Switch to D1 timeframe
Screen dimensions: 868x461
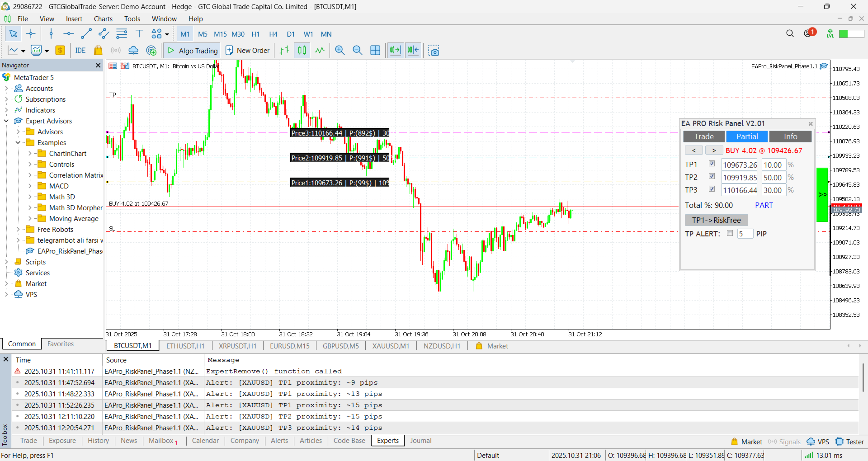[x=291, y=34]
